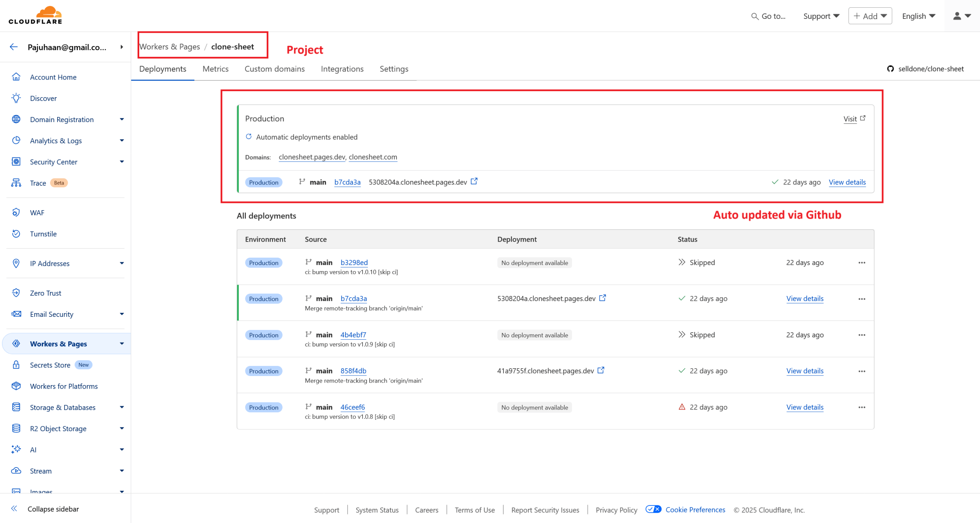Switch to the Deployments tab
This screenshot has height=523, width=980.
(163, 69)
